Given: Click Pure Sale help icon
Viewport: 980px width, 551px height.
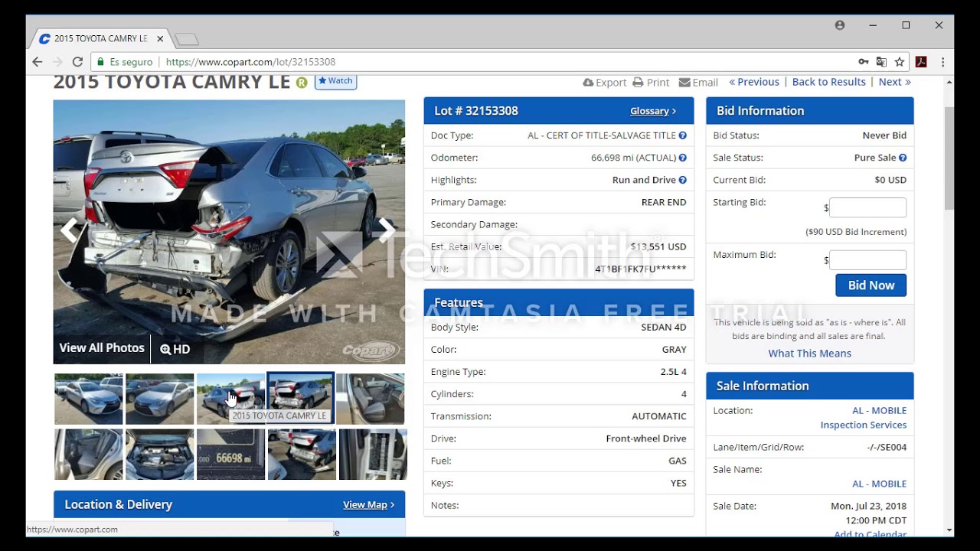Looking at the screenshot, I should (x=903, y=158).
